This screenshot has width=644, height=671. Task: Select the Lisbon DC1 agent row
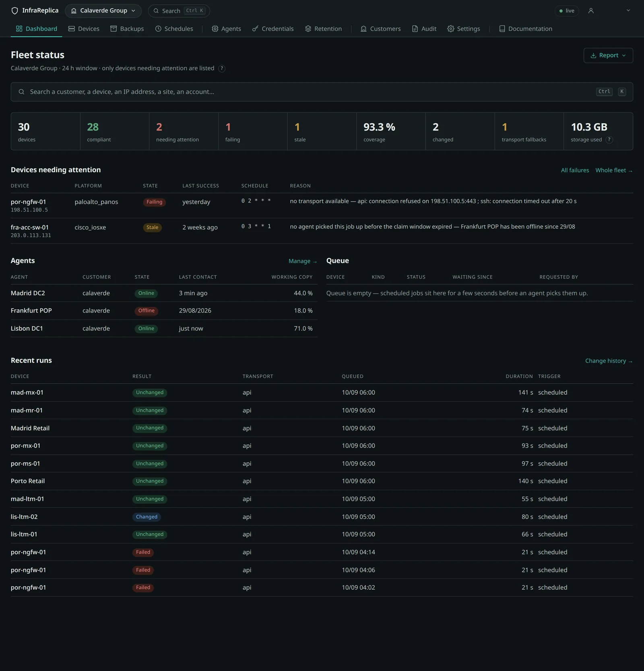click(164, 328)
